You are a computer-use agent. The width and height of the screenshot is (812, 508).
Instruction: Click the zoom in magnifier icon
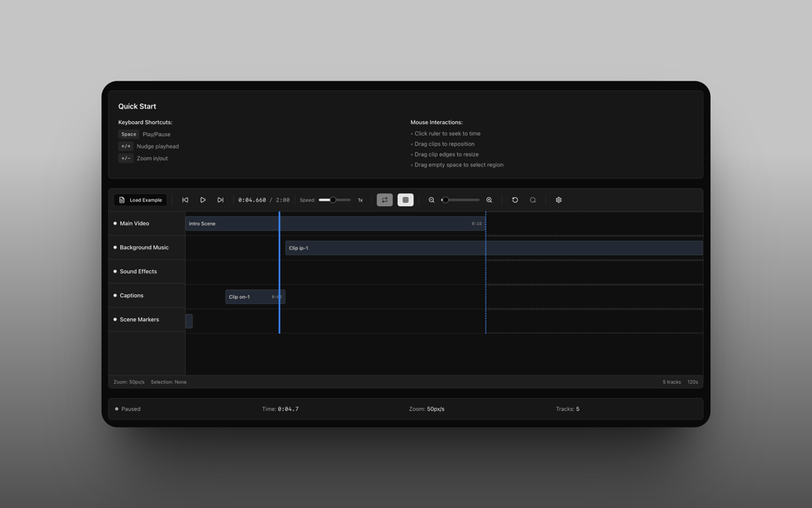[489, 200]
